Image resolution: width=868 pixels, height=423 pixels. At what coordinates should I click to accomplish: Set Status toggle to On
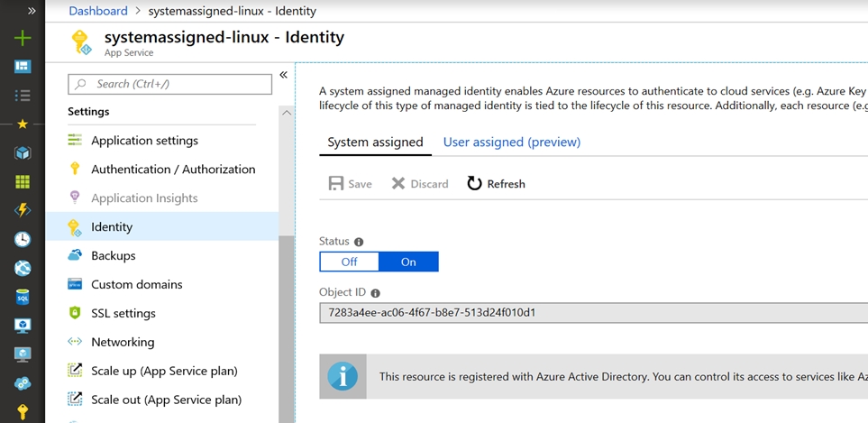pos(408,262)
